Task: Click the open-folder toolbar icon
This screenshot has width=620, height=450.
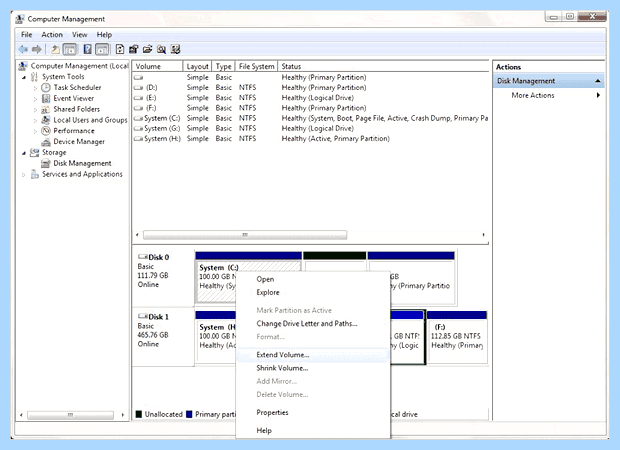Action: [147, 49]
